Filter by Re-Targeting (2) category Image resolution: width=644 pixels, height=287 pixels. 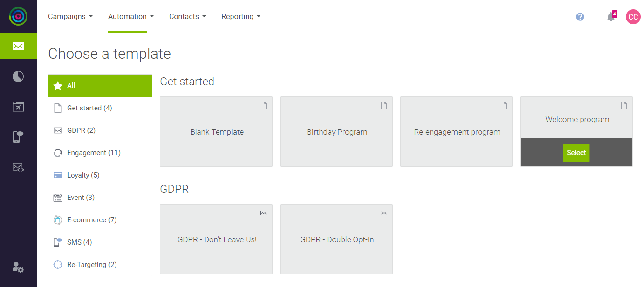coord(100,265)
